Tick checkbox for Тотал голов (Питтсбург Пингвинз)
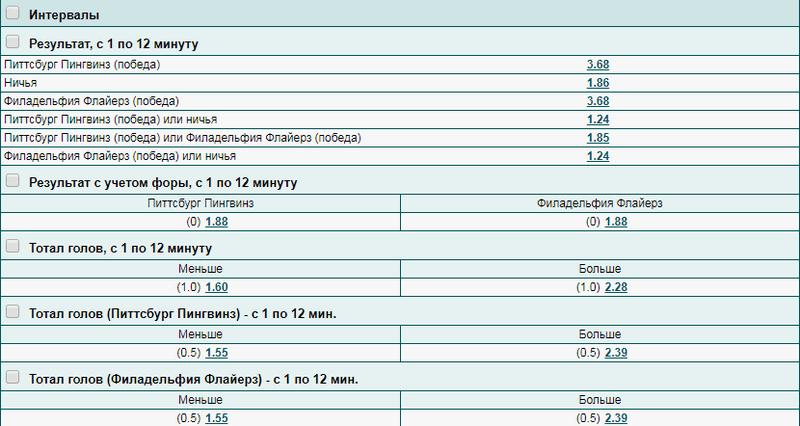Viewport: 800px width, 426px height. (x=13, y=311)
